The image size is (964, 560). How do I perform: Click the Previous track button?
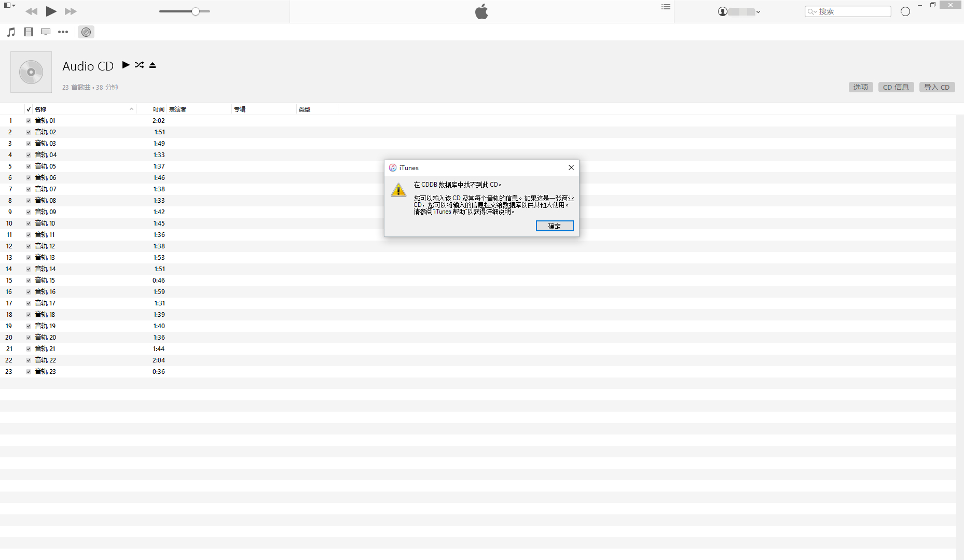click(31, 11)
